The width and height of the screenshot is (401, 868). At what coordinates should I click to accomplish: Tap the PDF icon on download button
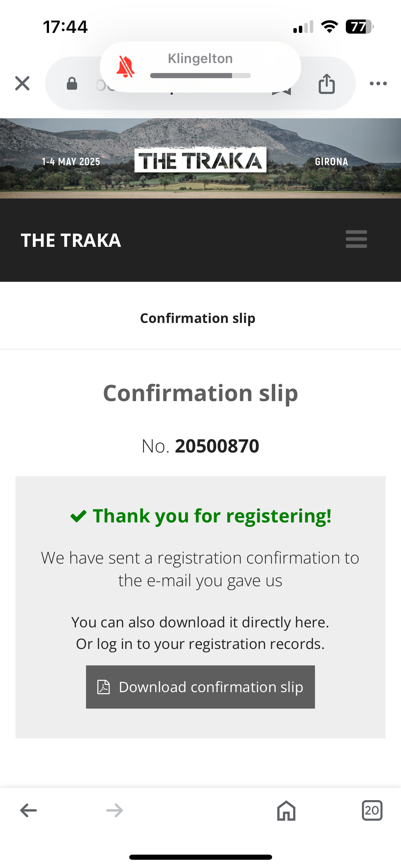click(104, 687)
